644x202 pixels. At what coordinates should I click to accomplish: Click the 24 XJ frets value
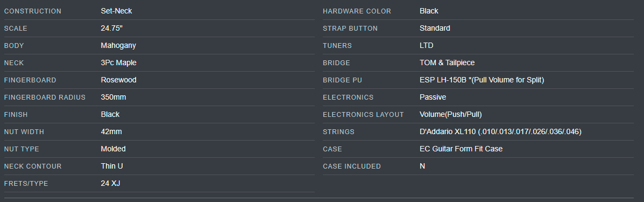(110, 184)
